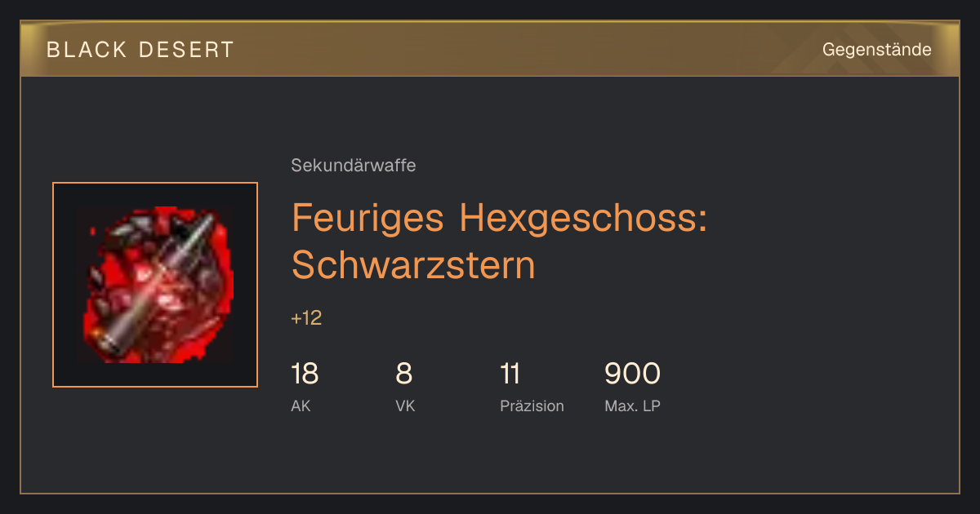
Task: Click the AK stat label
Action: (301, 405)
